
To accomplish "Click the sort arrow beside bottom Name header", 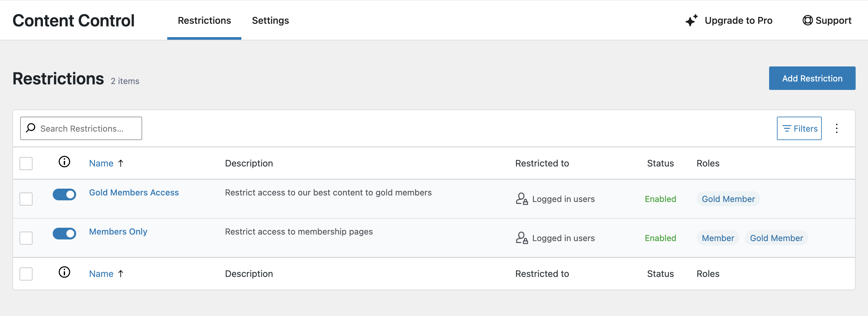I will pos(121,274).
